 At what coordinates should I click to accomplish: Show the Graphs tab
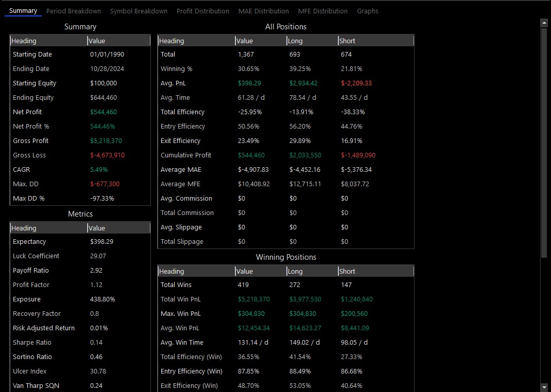367,11
